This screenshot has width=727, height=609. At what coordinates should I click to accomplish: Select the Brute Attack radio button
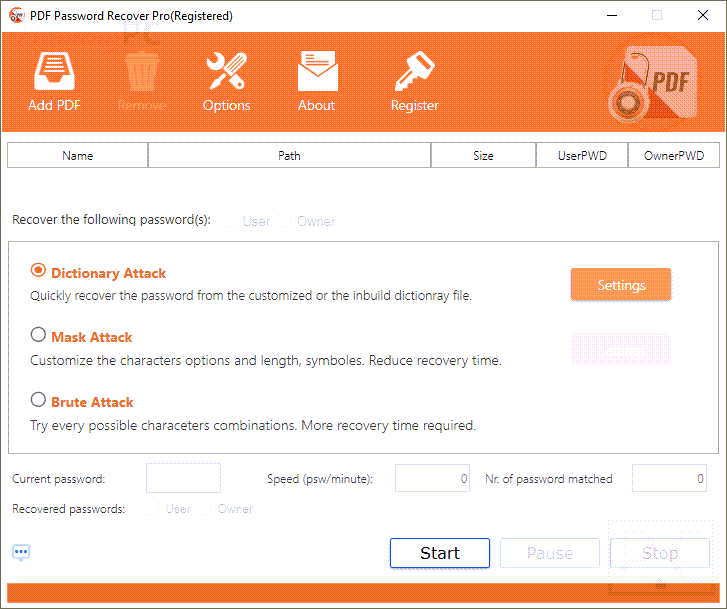(38, 399)
